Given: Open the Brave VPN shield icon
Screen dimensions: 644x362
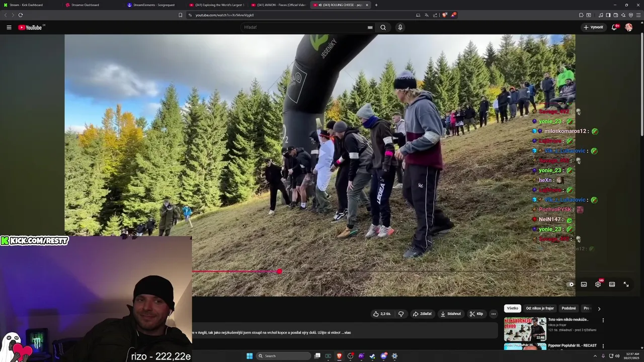Looking at the screenshot, I should tap(631, 15).
